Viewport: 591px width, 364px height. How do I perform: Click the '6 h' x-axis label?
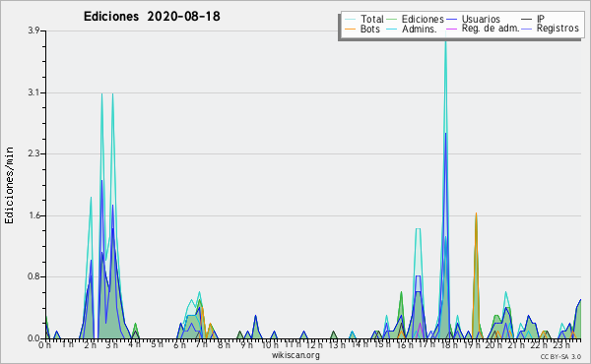179,345
